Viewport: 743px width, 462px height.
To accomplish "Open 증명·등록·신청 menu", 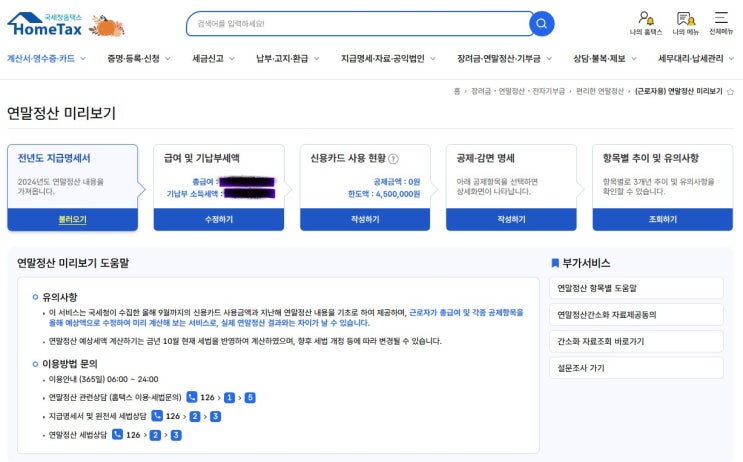I will coord(134,59).
